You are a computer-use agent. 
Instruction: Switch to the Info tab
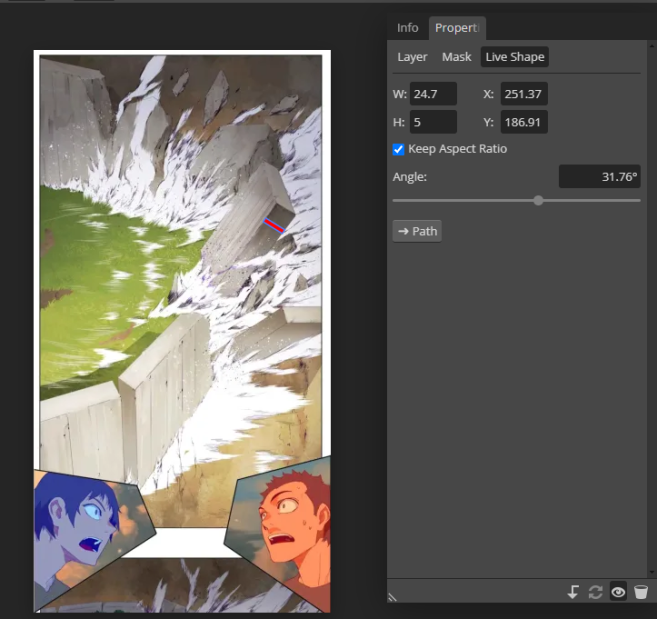click(x=407, y=28)
